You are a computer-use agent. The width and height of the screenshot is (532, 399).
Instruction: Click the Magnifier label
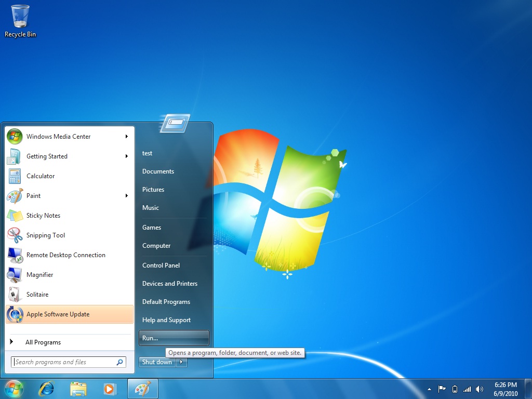pos(39,275)
